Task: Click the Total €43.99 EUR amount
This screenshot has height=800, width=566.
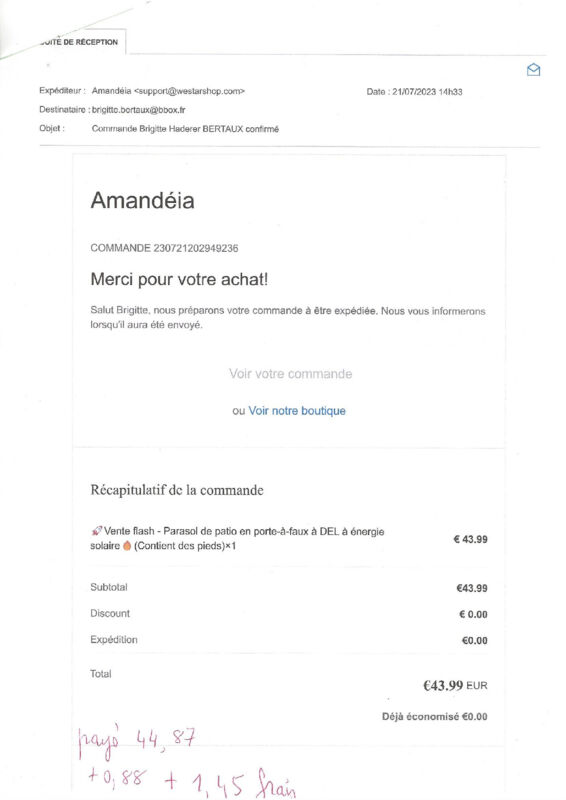Action: click(x=455, y=685)
